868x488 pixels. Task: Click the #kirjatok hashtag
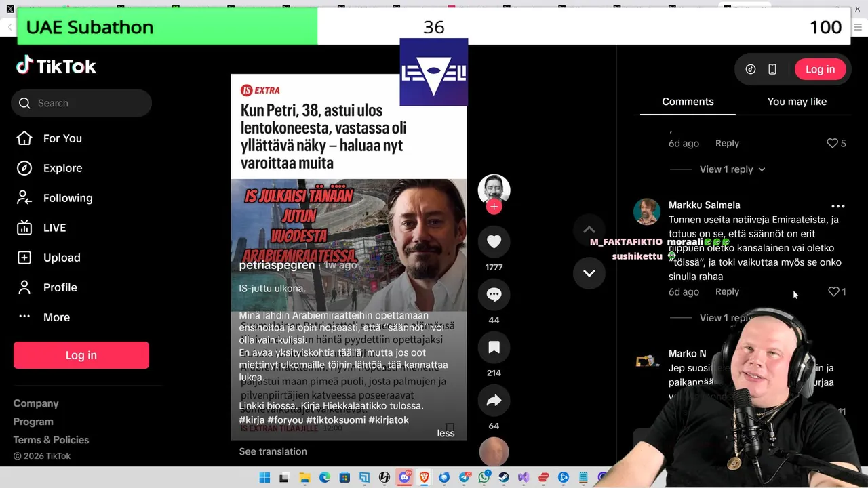[389, 420]
